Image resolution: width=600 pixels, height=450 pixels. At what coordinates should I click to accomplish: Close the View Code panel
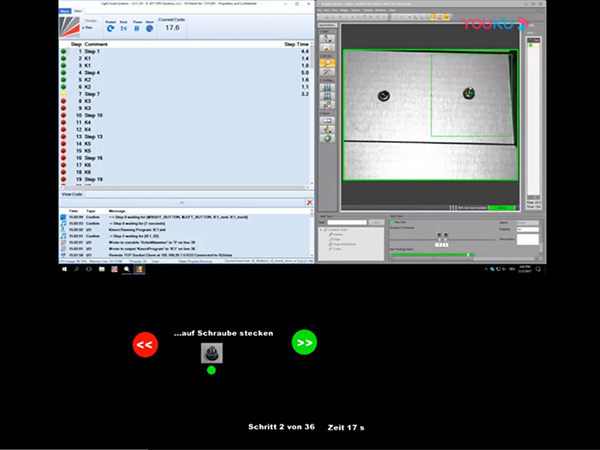click(309, 202)
